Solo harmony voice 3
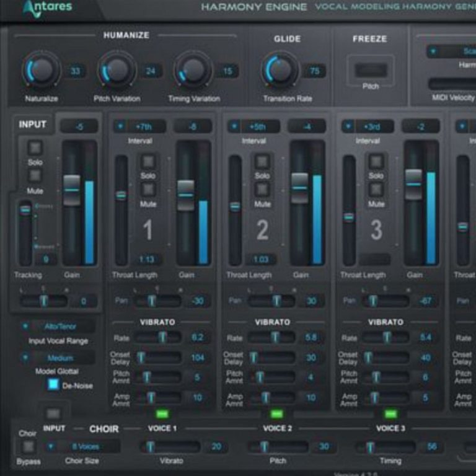The height and width of the screenshot is (476, 476). click(x=376, y=161)
